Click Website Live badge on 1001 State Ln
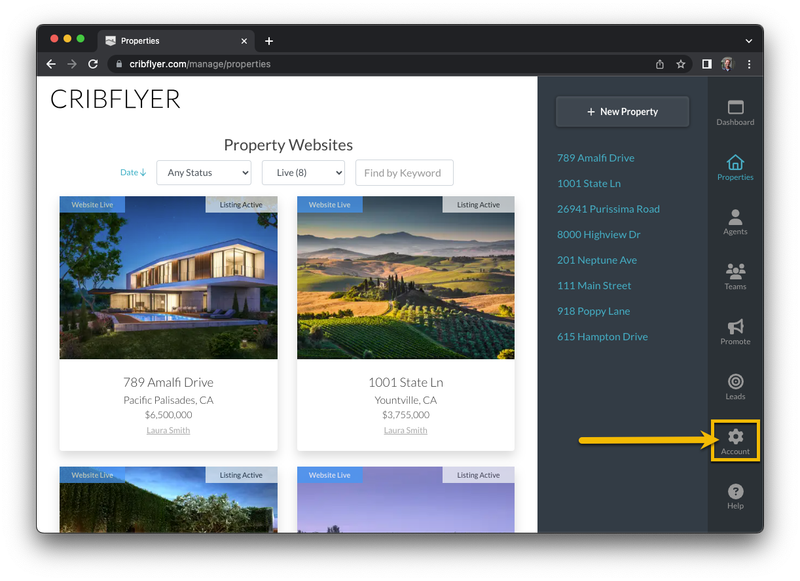 [x=330, y=205]
